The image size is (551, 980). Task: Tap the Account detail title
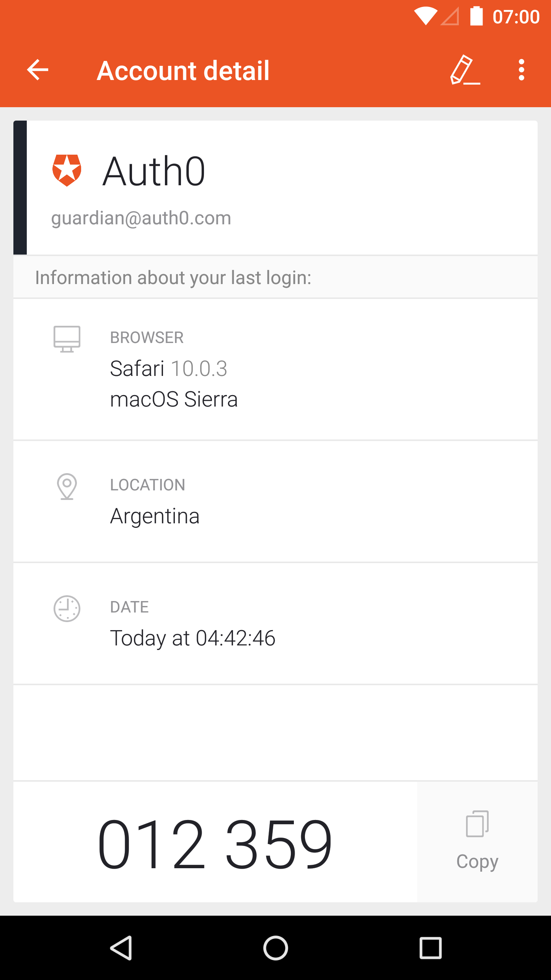tap(183, 71)
